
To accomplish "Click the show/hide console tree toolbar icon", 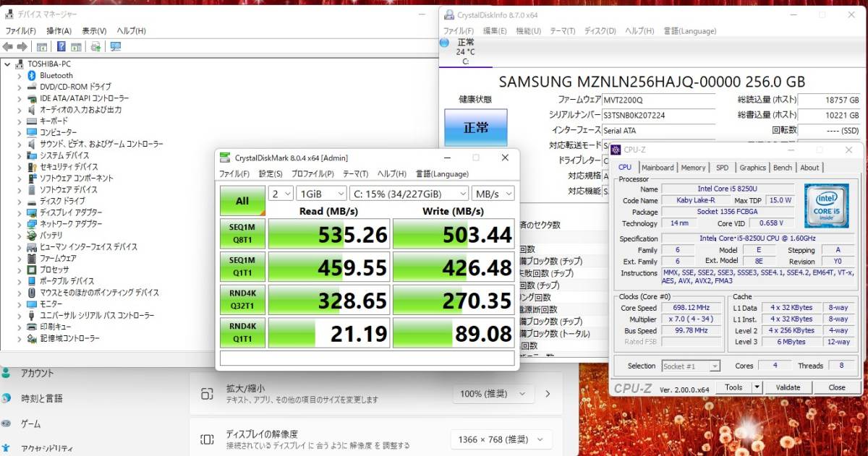I will coord(42,47).
